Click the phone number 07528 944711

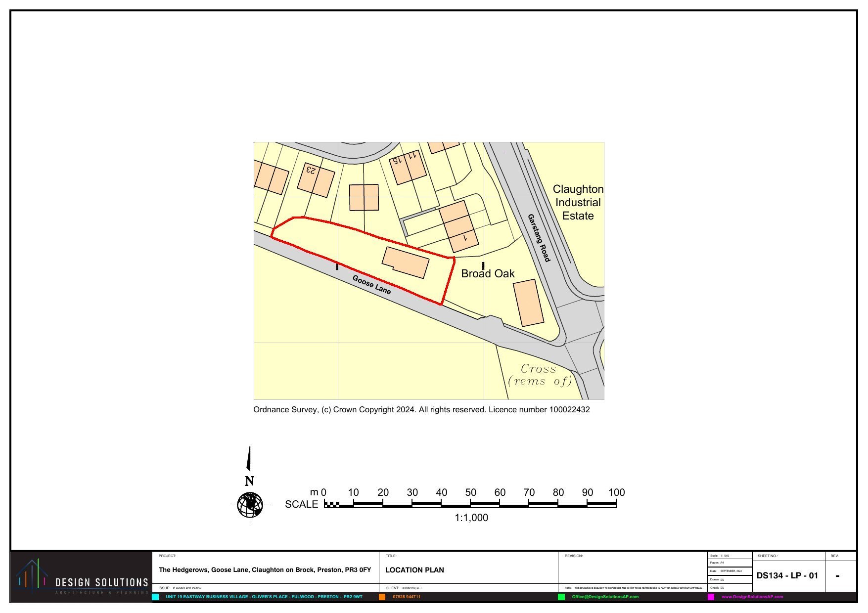[407, 597]
